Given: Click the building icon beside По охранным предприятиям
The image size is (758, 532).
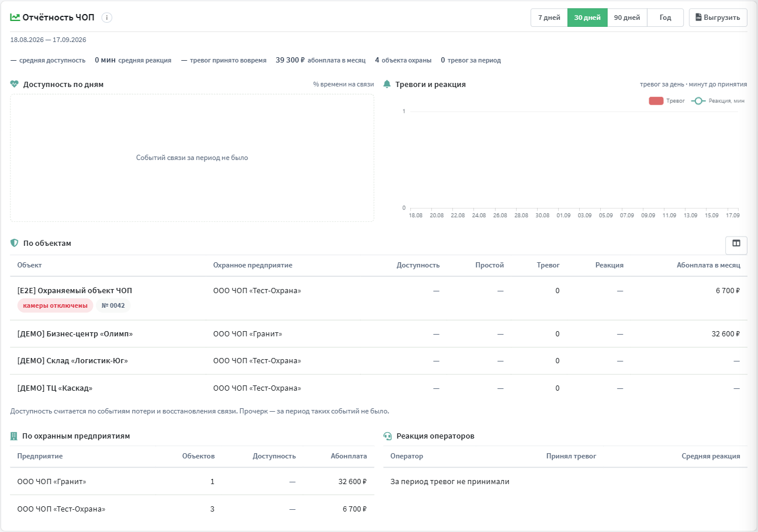Looking at the screenshot, I should pyautogui.click(x=14, y=436).
